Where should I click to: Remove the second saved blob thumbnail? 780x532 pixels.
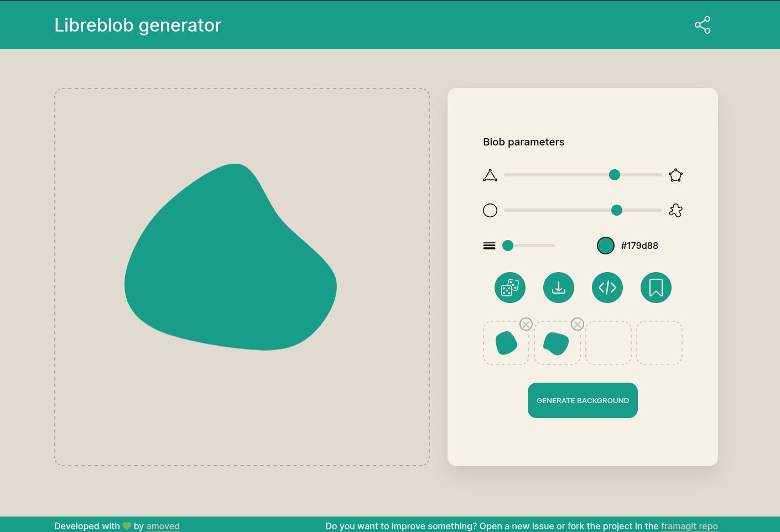[x=577, y=324]
